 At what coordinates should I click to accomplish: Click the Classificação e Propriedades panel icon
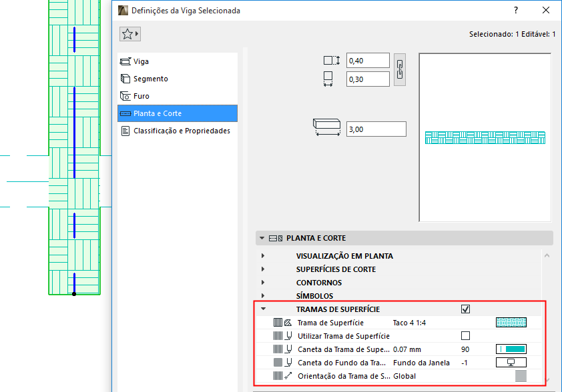pos(124,131)
